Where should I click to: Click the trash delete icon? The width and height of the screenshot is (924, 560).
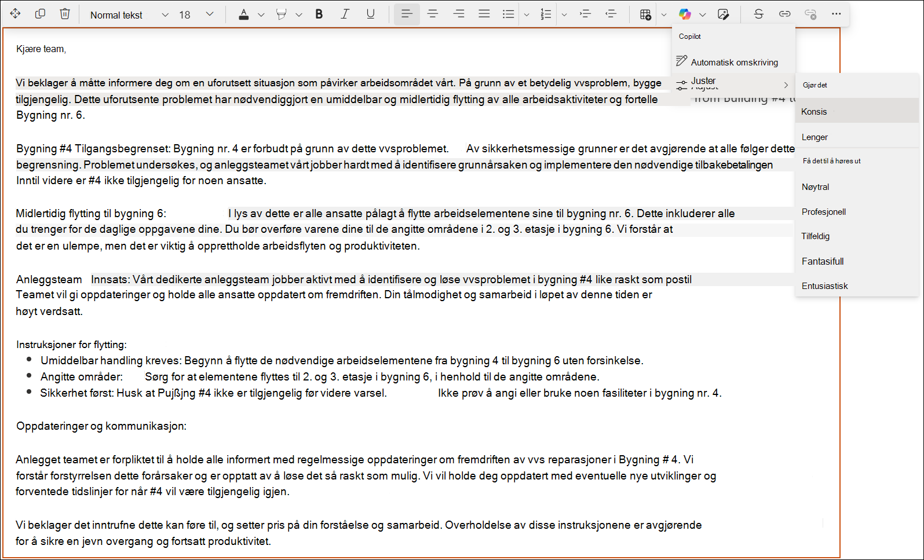[x=65, y=14]
